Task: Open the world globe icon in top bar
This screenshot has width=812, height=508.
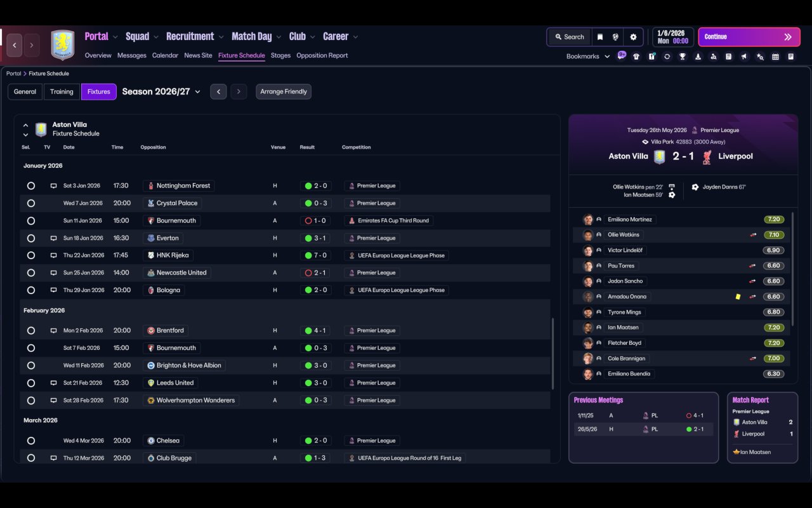Action: 615,37
